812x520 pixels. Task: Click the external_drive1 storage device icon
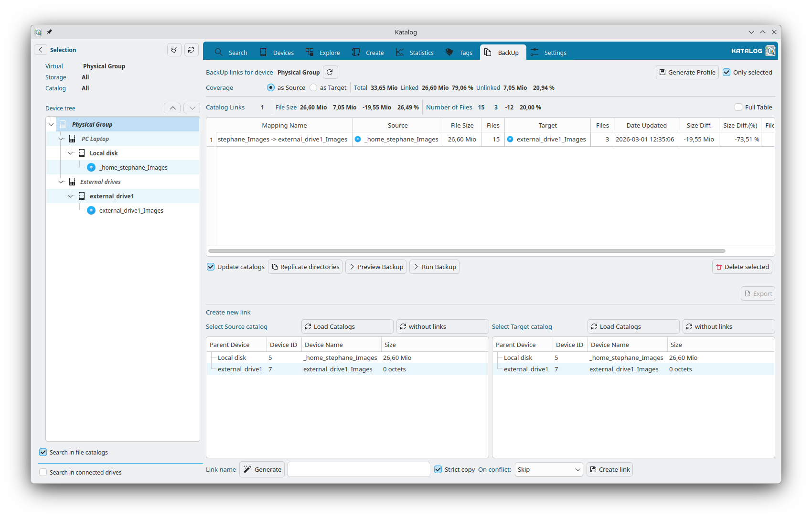coord(82,196)
